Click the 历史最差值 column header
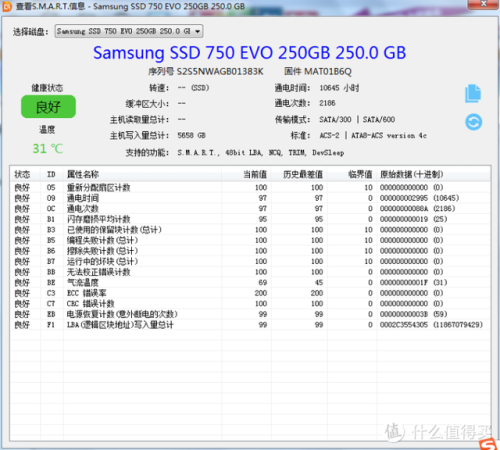This screenshot has width=500, height=450. click(x=303, y=174)
